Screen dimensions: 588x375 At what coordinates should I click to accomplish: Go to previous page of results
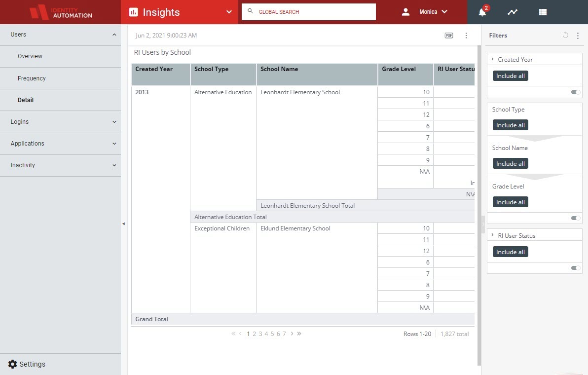pyautogui.click(x=240, y=334)
